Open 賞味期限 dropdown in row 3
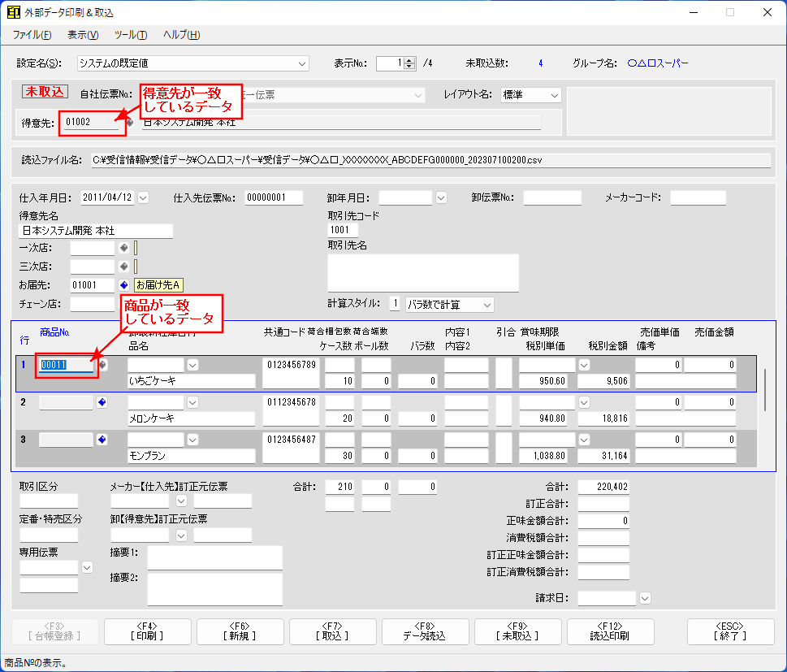Viewport: 787px width, 672px height. pos(584,440)
